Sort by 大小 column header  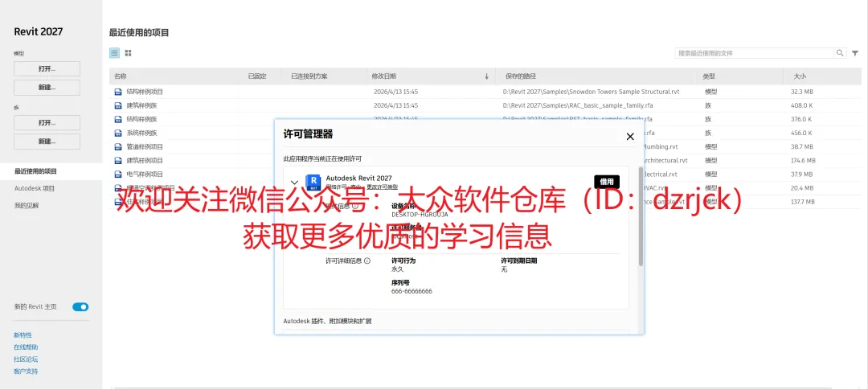tap(800, 76)
